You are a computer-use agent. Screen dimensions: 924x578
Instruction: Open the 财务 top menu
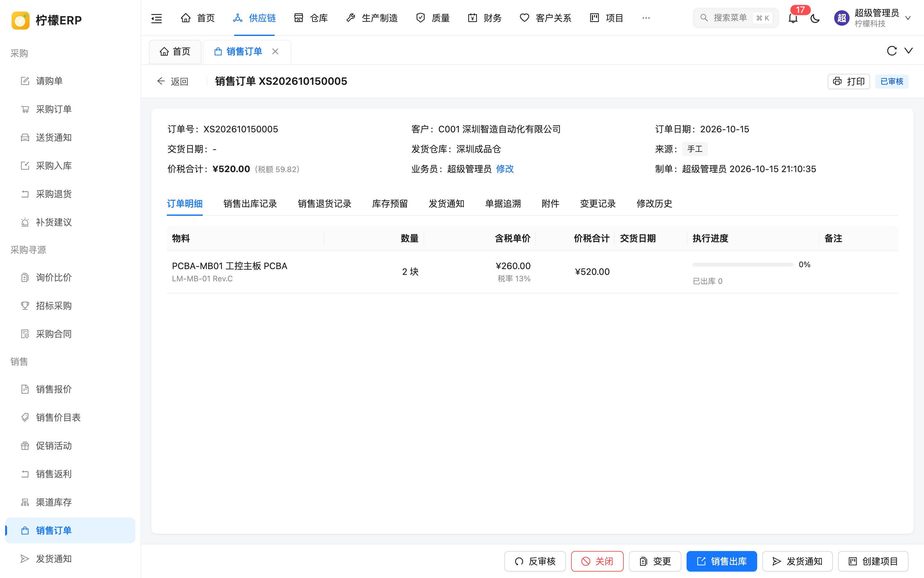484,18
